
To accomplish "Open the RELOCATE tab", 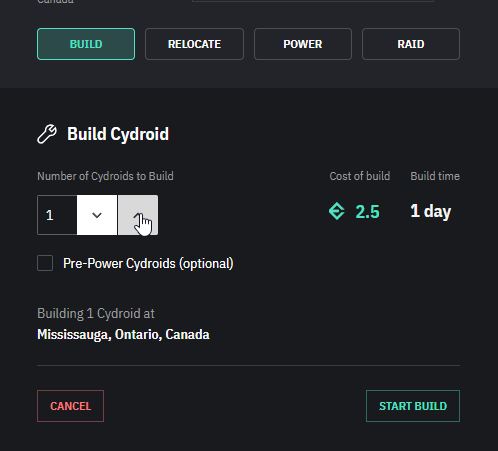I will tap(194, 44).
